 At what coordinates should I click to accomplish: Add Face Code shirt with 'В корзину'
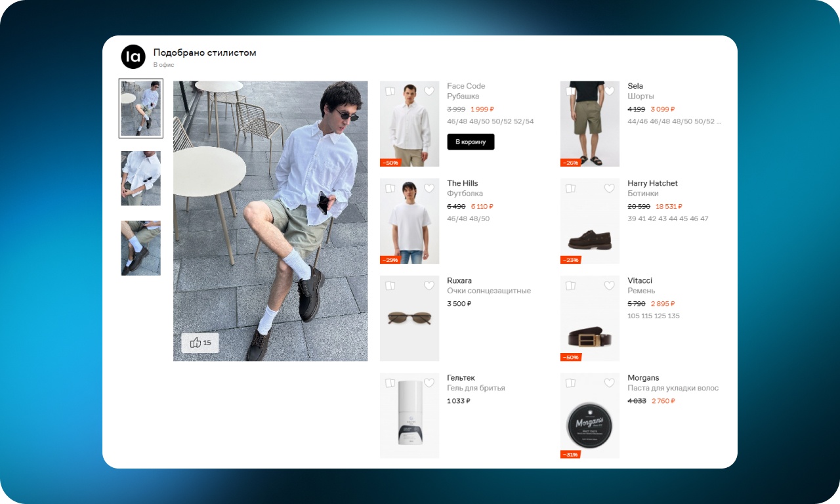pos(471,142)
